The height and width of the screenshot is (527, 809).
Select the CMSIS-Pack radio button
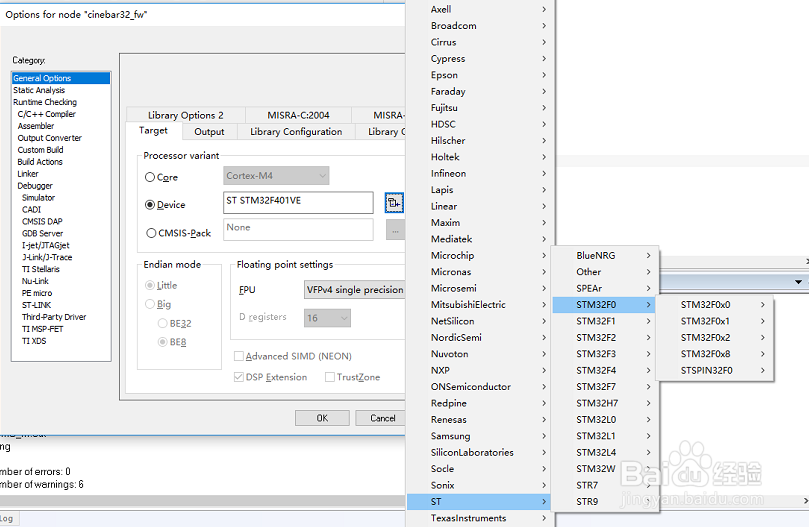151,233
